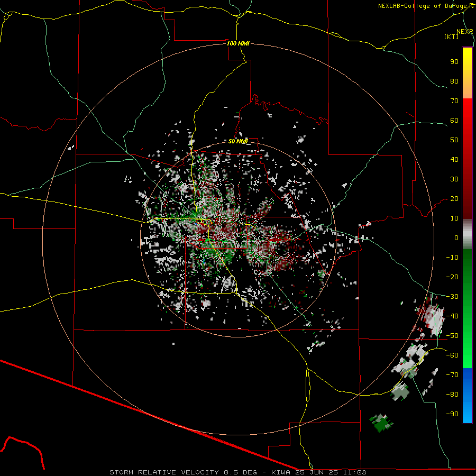The image size is (476, 476).
Task: Click the 100 NMI range ring label
Action: click(x=237, y=43)
